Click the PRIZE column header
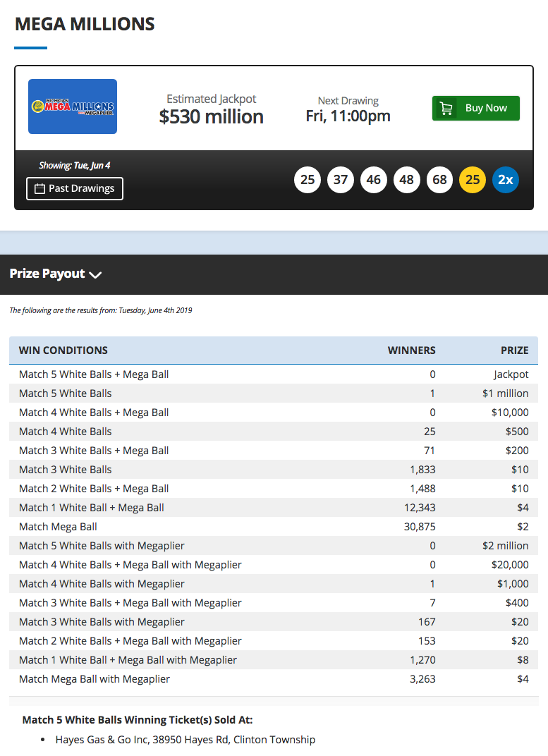This screenshot has width=548, height=756. tap(515, 350)
